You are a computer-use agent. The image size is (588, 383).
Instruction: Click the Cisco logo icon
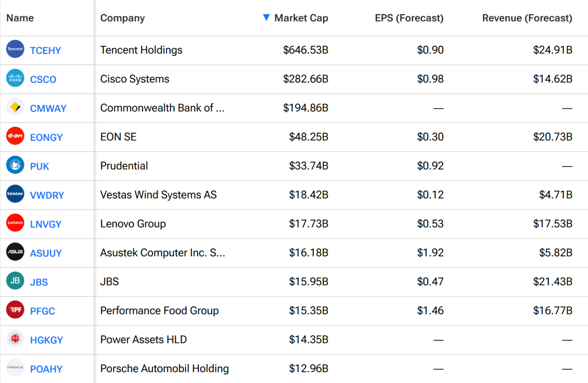[x=15, y=78]
